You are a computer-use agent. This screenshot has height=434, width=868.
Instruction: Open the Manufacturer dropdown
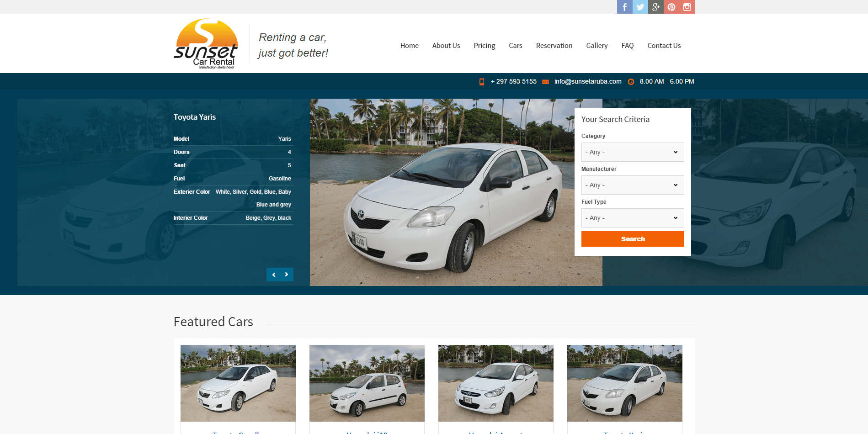632,185
